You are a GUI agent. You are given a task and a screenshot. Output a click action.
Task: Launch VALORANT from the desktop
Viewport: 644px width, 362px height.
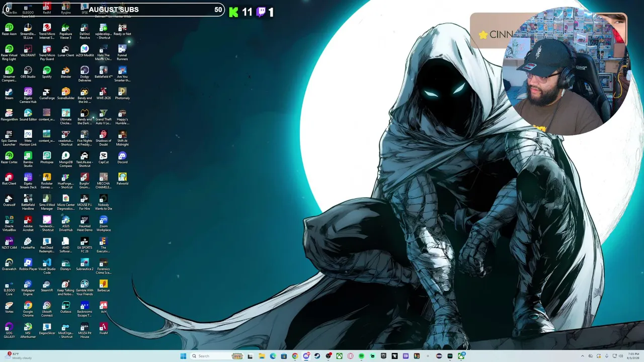[28, 51]
